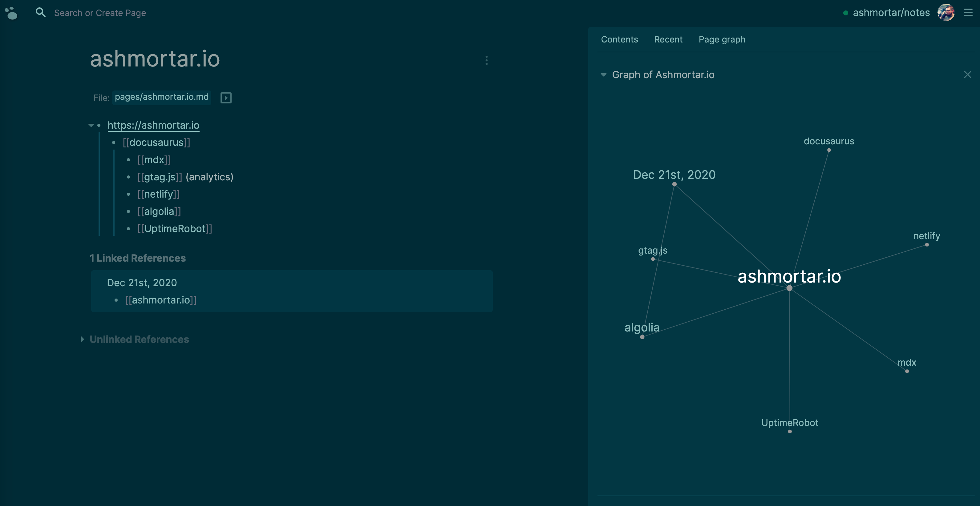Open the [[netlify]] page reference
Screen dimensions: 980x506
[x=159, y=194]
